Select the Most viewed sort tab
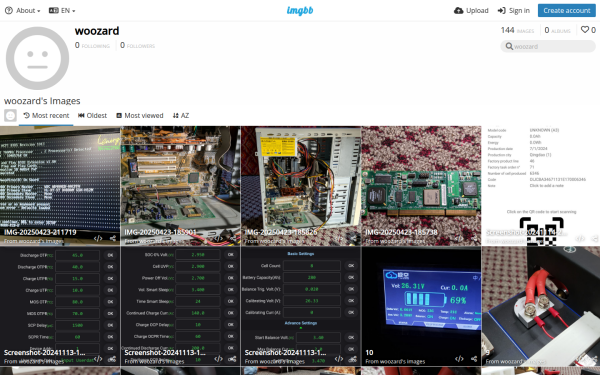Screen dimensions: 600x375 140,116
